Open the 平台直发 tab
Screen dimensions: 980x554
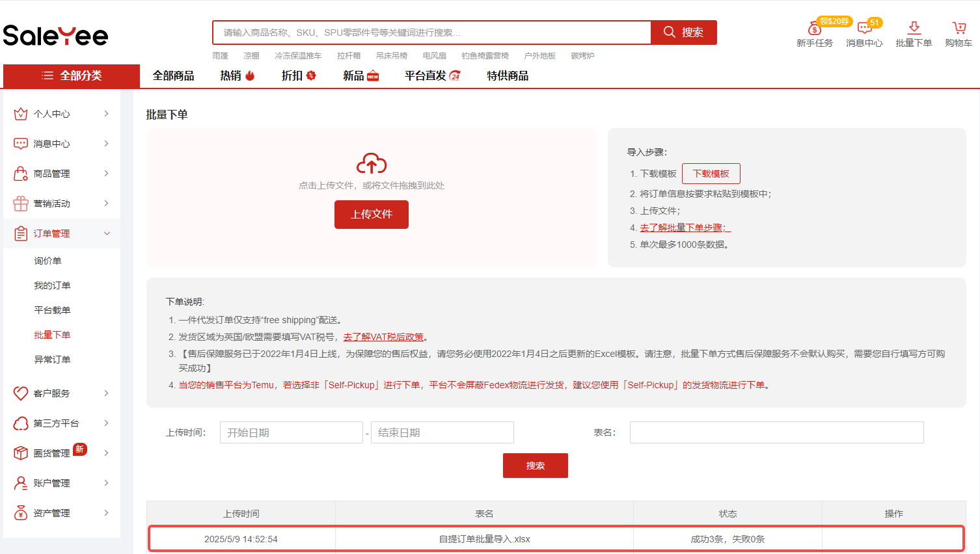point(432,75)
